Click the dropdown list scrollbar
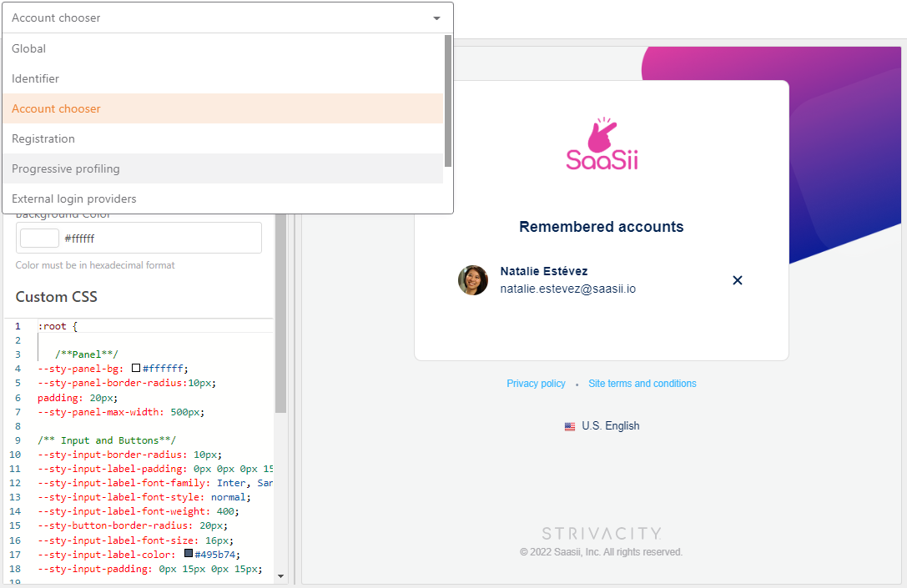Screen dimensions: 907x588 tap(448, 101)
